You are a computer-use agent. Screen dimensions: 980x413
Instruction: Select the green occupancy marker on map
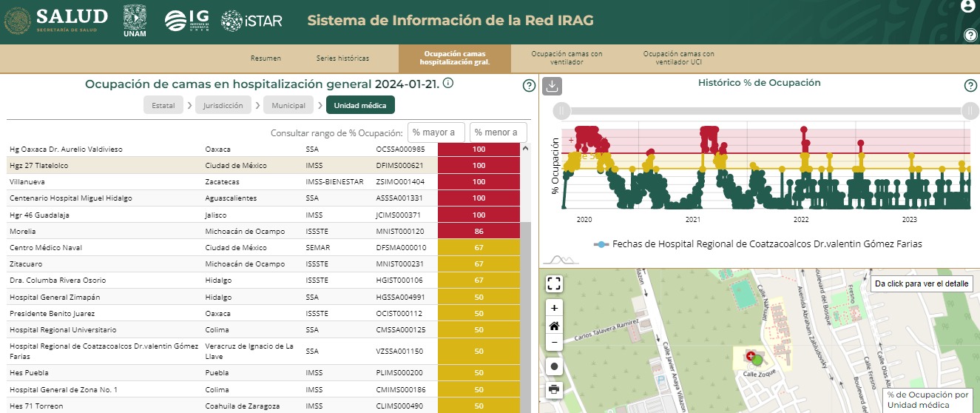pyautogui.click(x=757, y=362)
